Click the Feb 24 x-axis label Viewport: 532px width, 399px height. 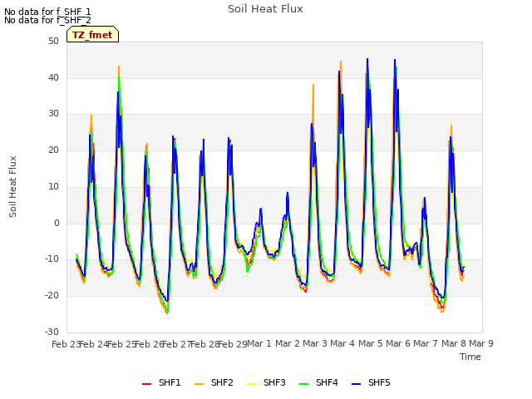[x=94, y=344]
